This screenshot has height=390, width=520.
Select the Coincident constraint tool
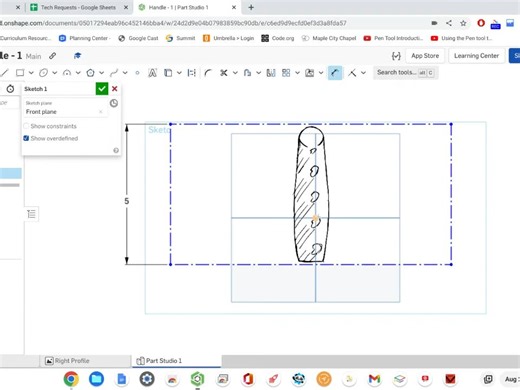click(x=352, y=73)
